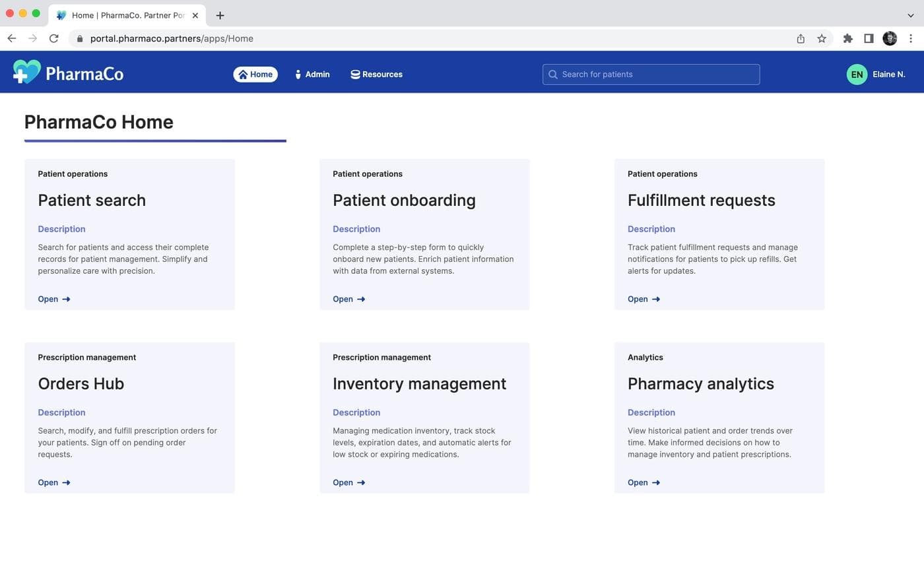Open the Patient onboarding app
This screenshot has height=584, width=924.
pos(348,299)
